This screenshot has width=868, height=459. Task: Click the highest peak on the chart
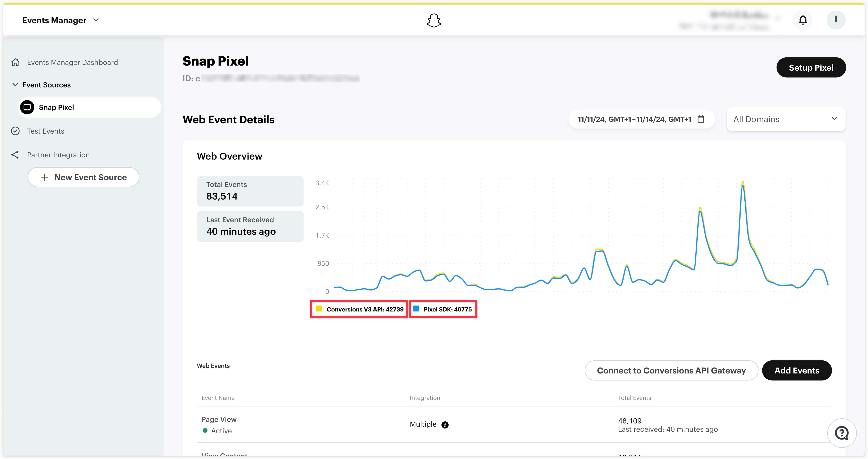pyautogui.click(x=742, y=182)
